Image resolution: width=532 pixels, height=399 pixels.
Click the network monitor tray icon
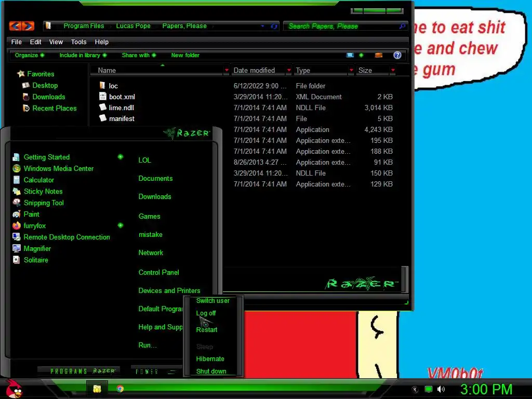(x=429, y=389)
